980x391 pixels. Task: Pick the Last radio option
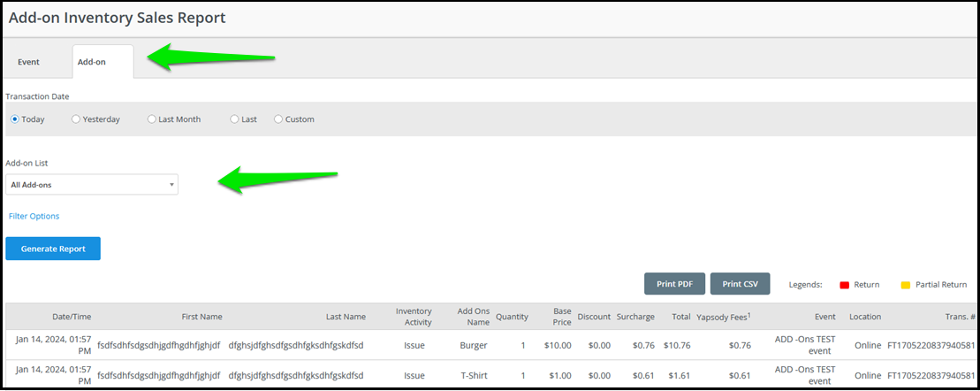coord(234,119)
